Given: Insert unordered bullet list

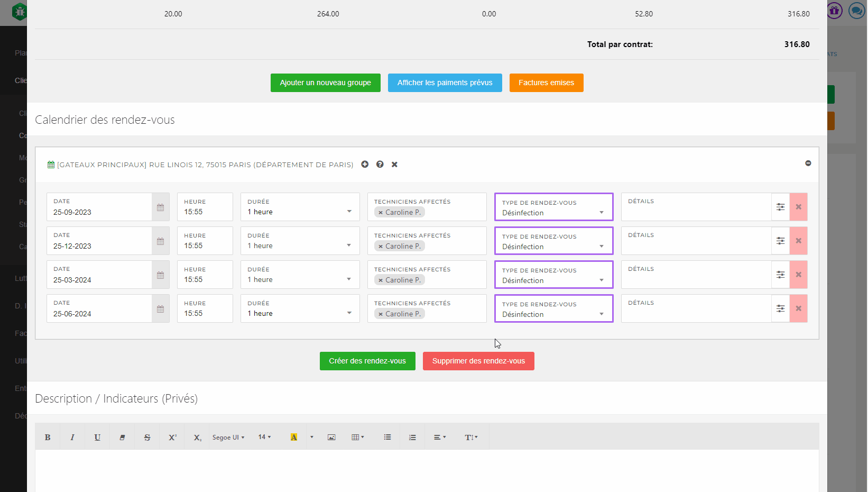Looking at the screenshot, I should tap(387, 438).
